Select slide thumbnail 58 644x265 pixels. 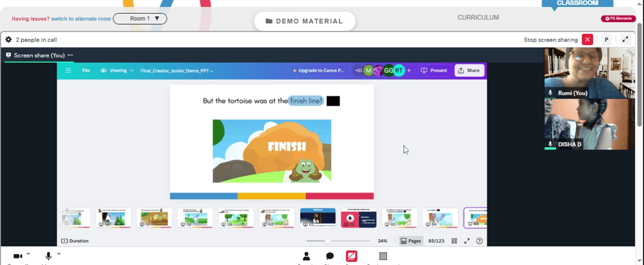click(x=195, y=218)
